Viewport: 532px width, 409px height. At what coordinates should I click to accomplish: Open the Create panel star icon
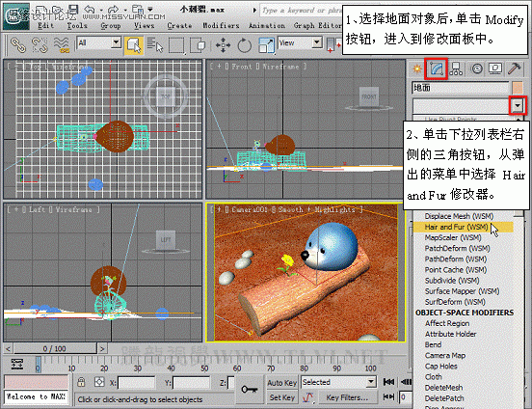coord(417,69)
